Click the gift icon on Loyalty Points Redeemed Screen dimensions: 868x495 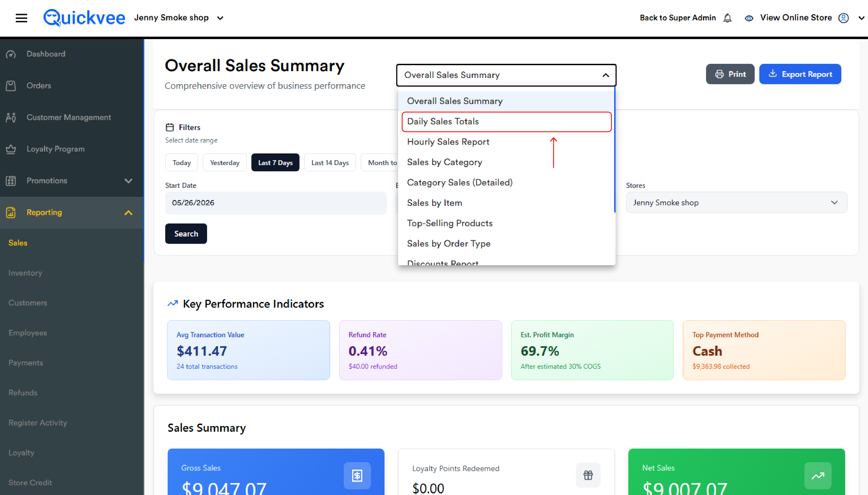(588, 475)
